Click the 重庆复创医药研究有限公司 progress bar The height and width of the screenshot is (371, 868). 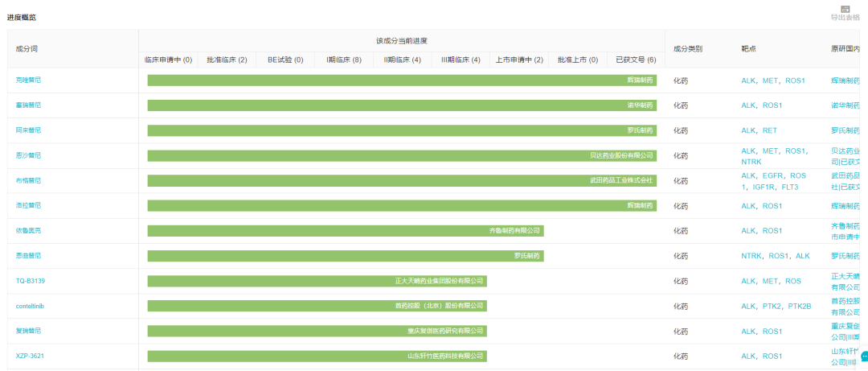point(317,331)
